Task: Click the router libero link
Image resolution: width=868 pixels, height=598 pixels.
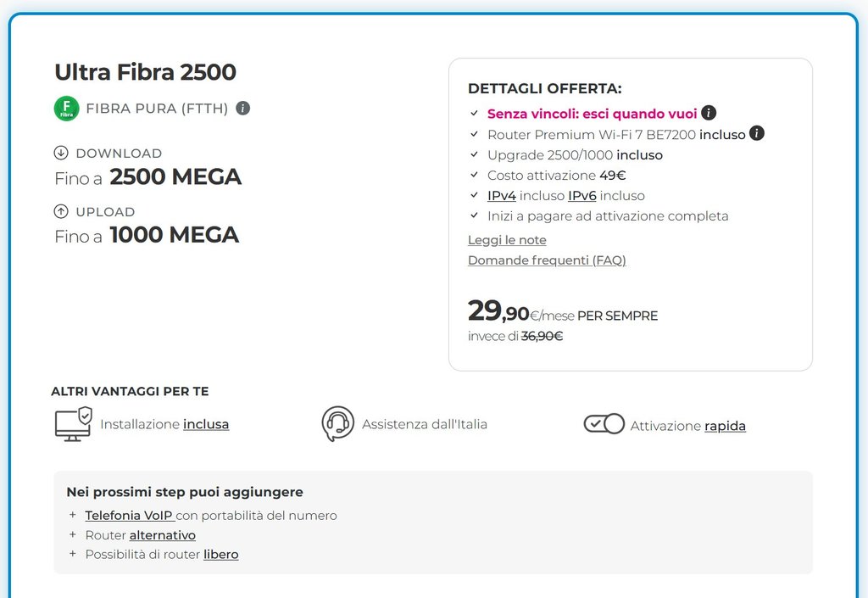Action: pos(220,555)
